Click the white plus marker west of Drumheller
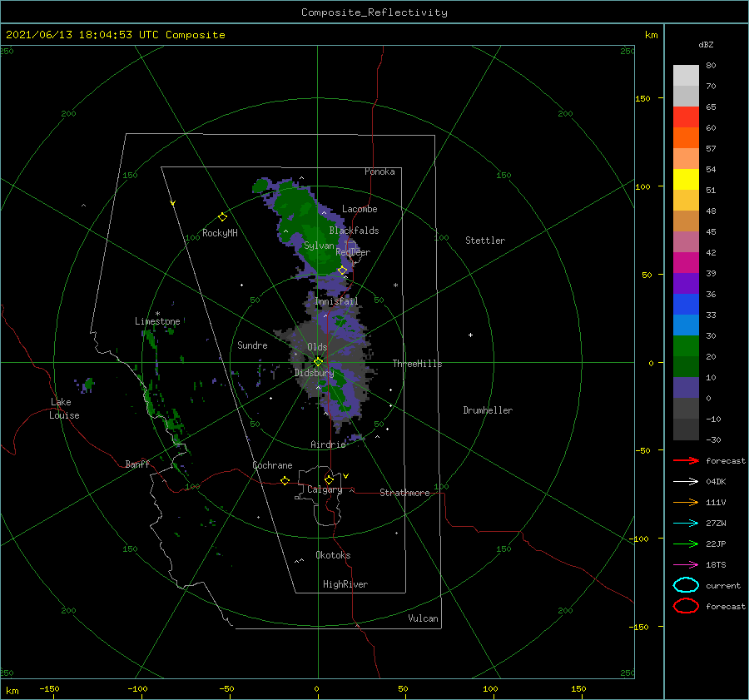 (470, 335)
